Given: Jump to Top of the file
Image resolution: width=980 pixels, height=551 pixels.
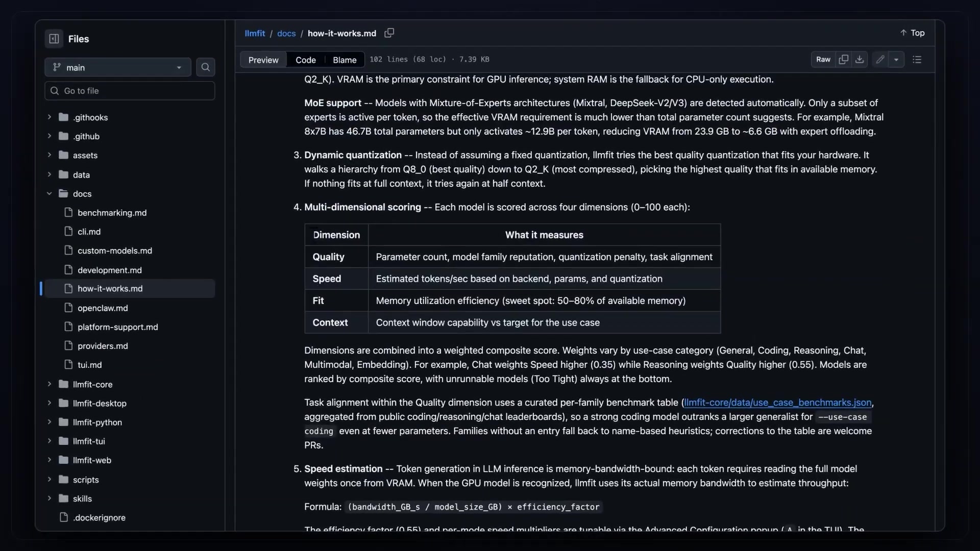Looking at the screenshot, I should point(912,33).
